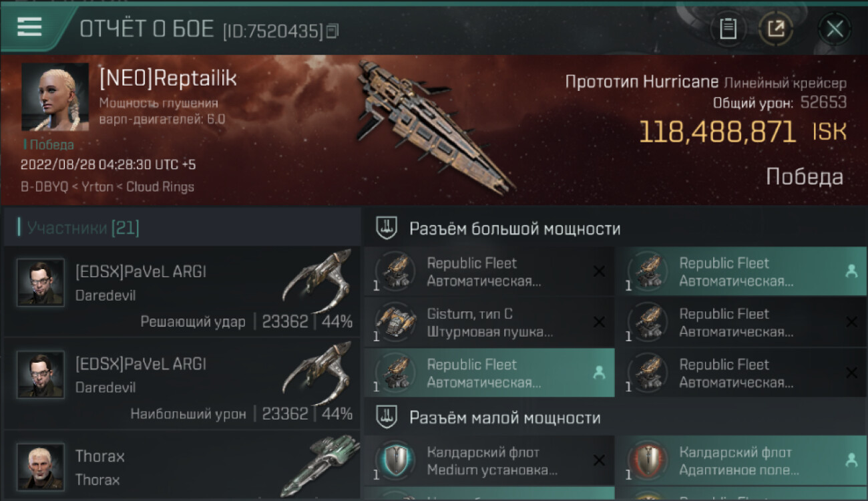868x501 pixels.
Task: Click the Разъём малой мощности slot icon
Action: (387, 417)
